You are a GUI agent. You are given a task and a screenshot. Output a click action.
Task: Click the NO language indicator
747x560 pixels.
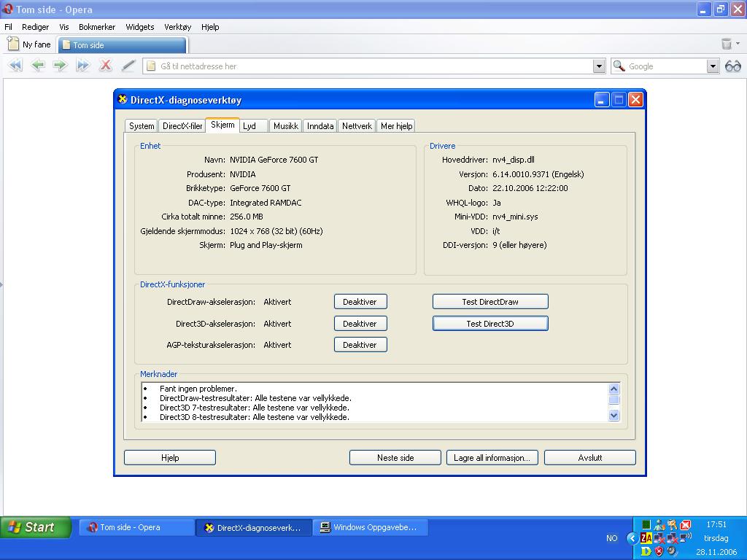coord(612,538)
